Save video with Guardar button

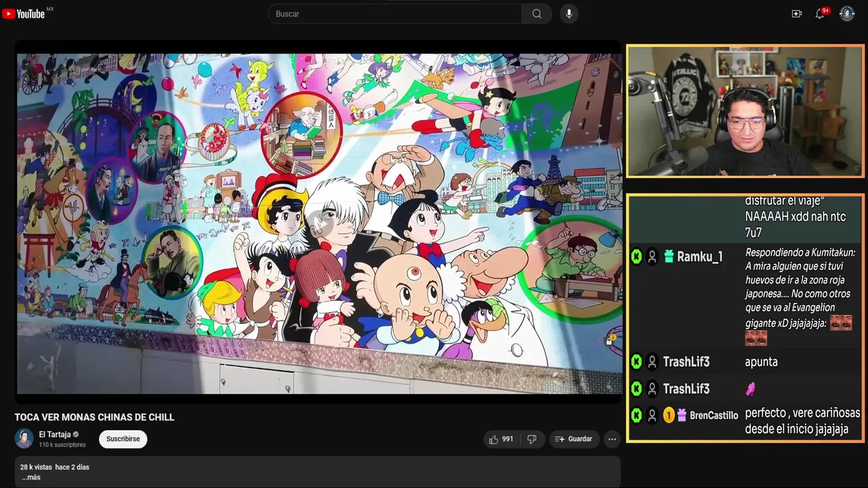(574, 439)
